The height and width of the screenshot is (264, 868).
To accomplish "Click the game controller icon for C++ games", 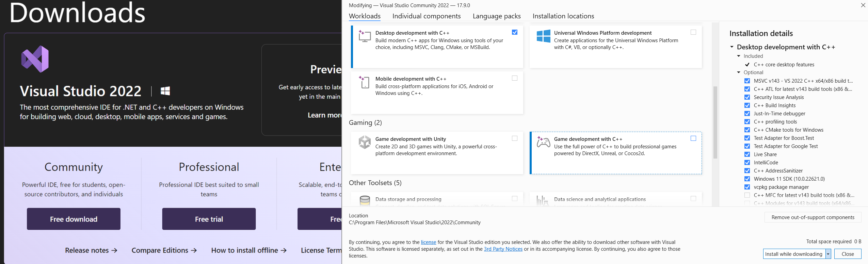I will [543, 142].
